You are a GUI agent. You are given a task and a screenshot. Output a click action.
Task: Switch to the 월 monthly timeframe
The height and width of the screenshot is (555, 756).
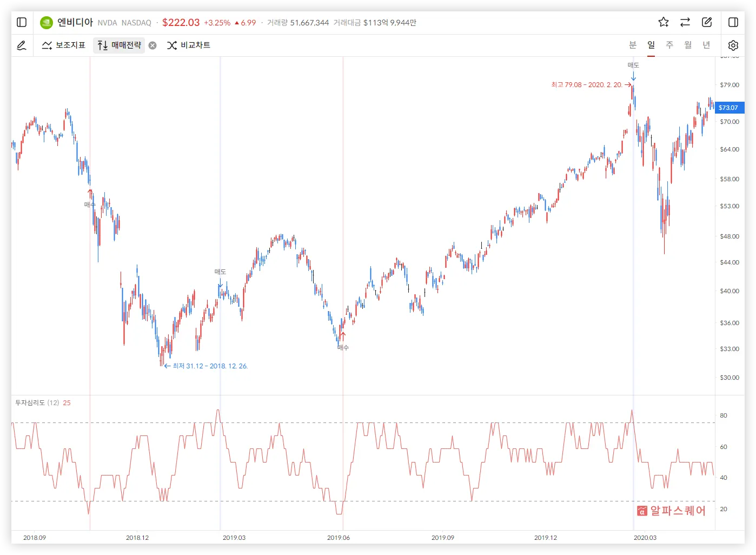click(688, 45)
